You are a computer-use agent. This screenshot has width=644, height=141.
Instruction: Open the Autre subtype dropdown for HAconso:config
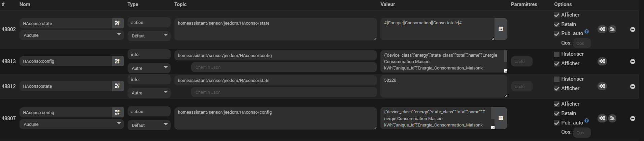click(x=149, y=68)
